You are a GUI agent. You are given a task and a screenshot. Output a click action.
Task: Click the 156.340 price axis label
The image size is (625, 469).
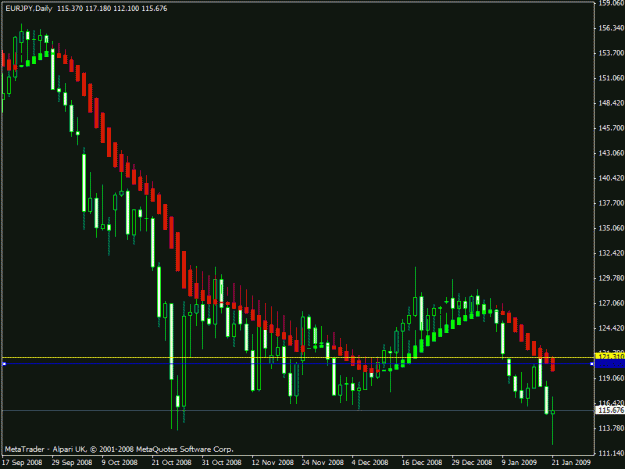pyautogui.click(x=611, y=28)
